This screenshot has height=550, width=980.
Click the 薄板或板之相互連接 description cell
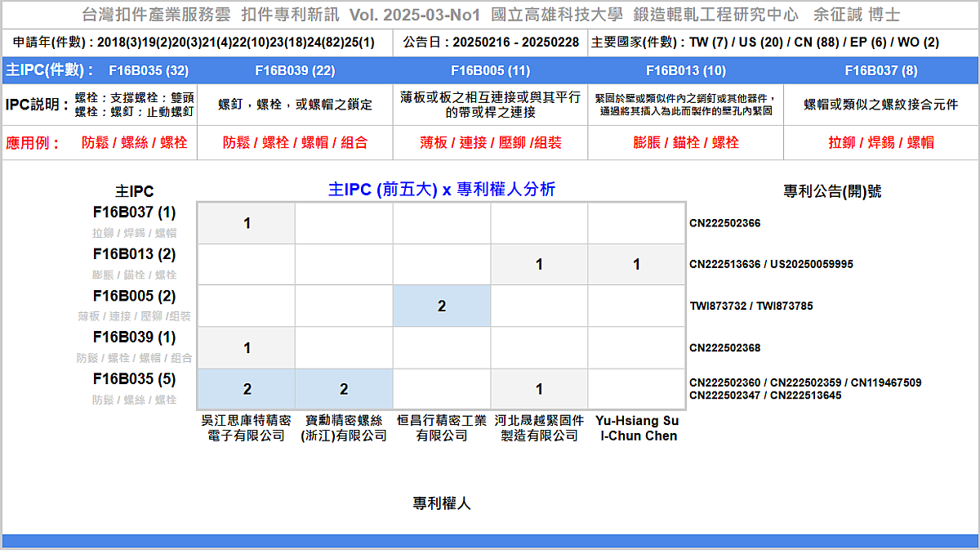pyautogui.click(x=490, y=105)
